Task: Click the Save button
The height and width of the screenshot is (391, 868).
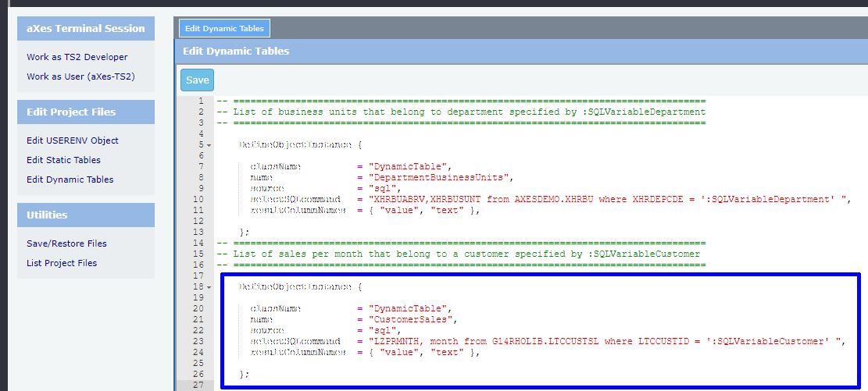Action: 197,80
